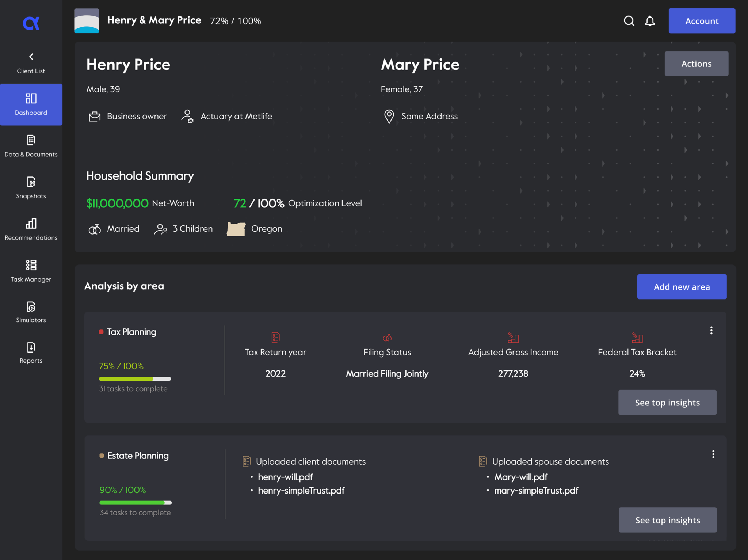Click the search magnifier icon

tap(629, 21)
